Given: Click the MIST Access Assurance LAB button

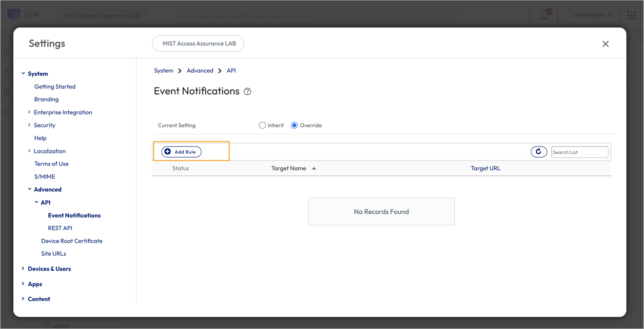Looking at the screenshot, I should tap(198, 43).
